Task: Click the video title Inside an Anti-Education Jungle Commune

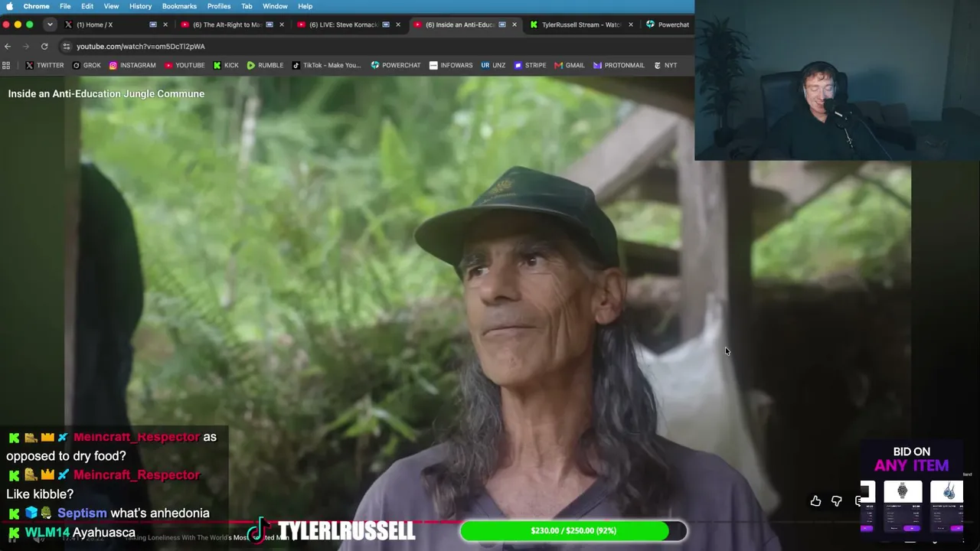Action: click(x=106, y=93)
